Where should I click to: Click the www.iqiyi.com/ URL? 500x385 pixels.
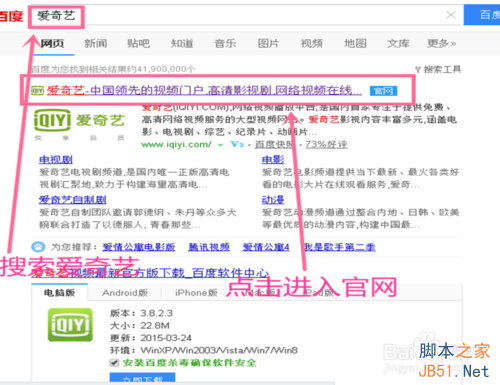[176, 144]
